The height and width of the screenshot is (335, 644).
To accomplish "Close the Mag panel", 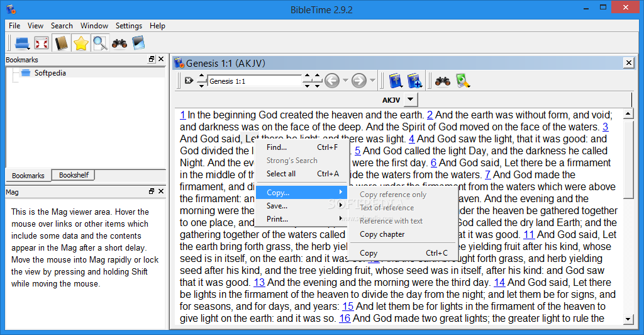I will (x=161, y=191).
